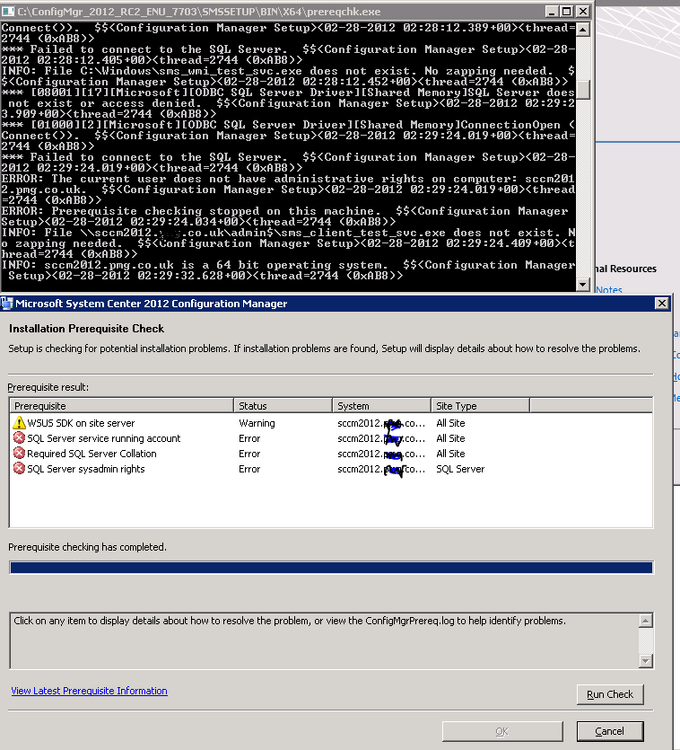Open the Notes link in background window
Viewport: 680px width, 750px height.
coord(609,289)
